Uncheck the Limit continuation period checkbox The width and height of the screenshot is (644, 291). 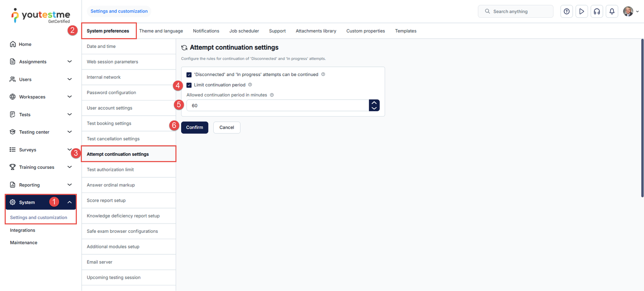(x=189, y=85)
